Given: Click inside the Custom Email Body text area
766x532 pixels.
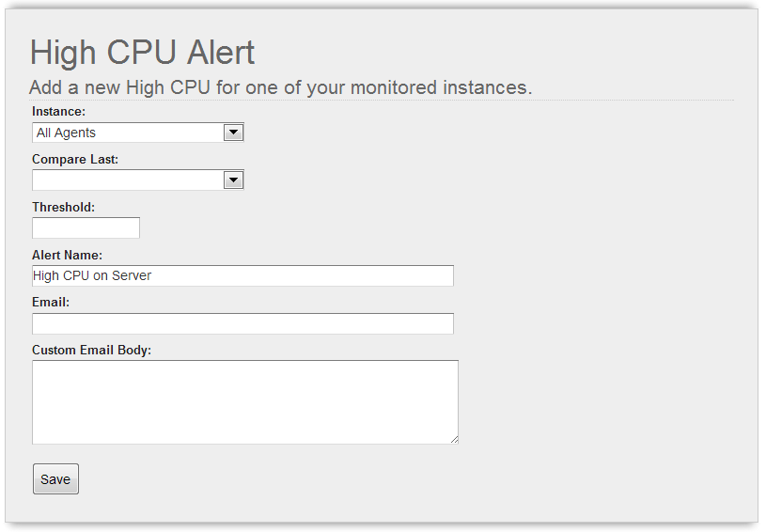Looking at the screenshot, I should click(x=245, y=402).
